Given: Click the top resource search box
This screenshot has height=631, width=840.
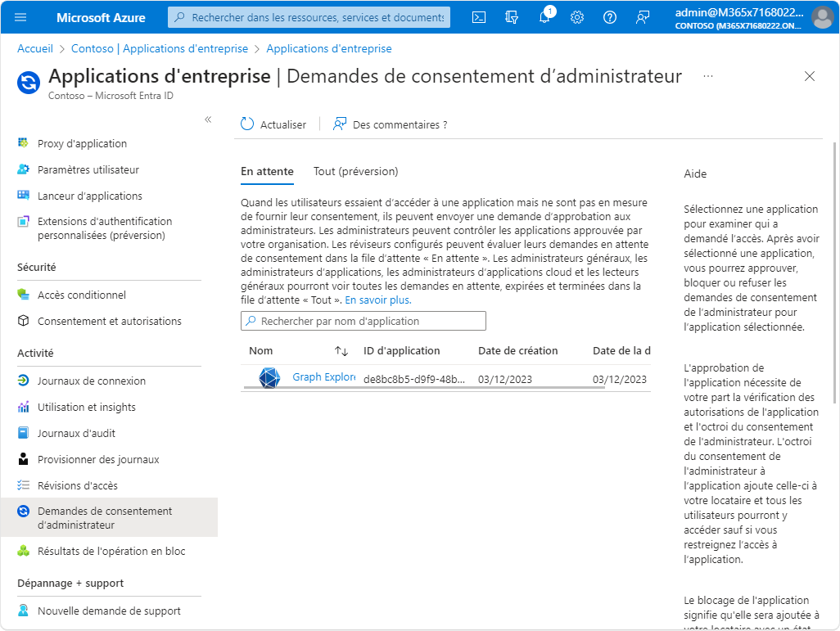Looking at the screenshot, I should [309, 17].
